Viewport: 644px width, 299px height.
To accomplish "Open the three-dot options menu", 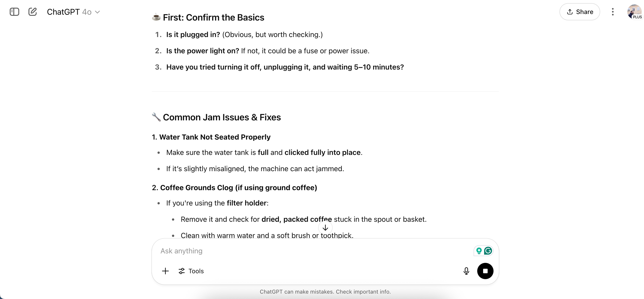I will 613,12.
